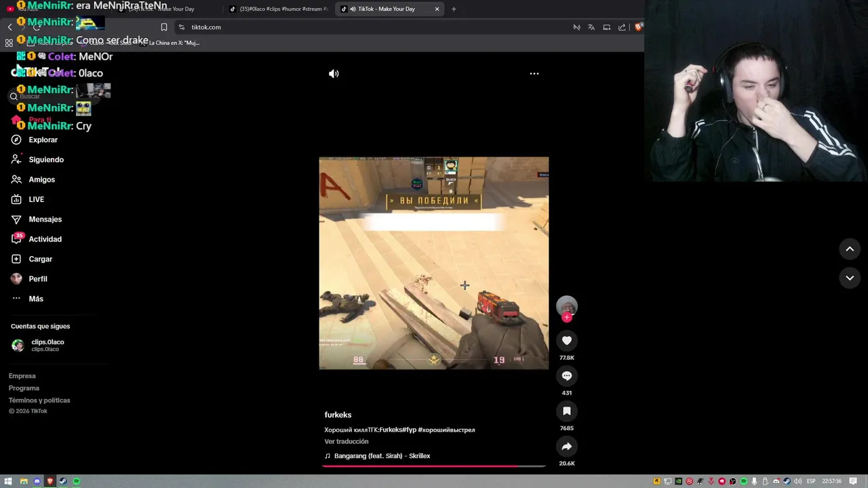Open the notification center in the taskbar
This screenshot has height=488, width=868.
coord(853,481)
